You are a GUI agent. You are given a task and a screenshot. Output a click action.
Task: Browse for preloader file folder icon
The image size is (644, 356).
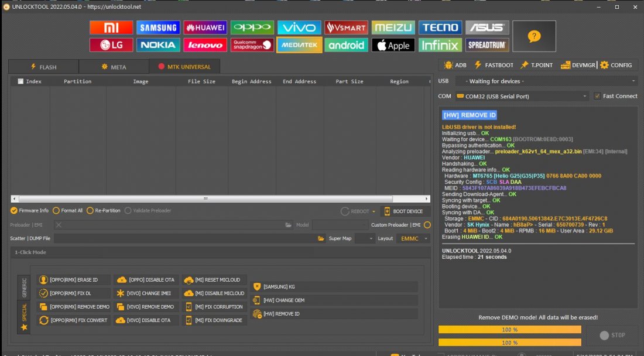tap(288, 225)
